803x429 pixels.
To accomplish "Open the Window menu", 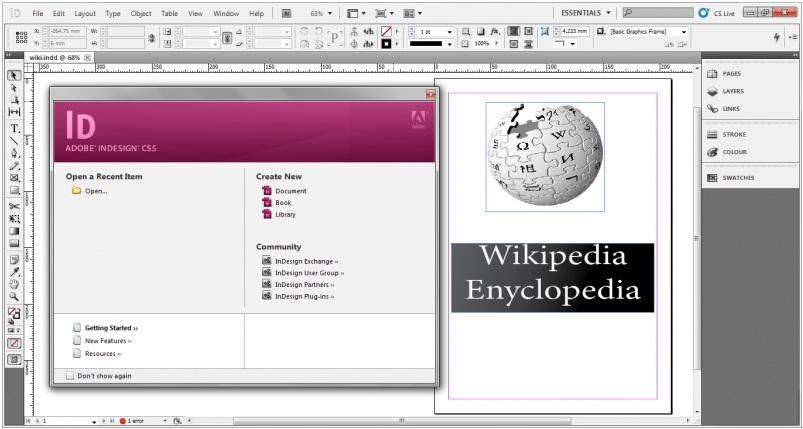I will tap(226, 14).
